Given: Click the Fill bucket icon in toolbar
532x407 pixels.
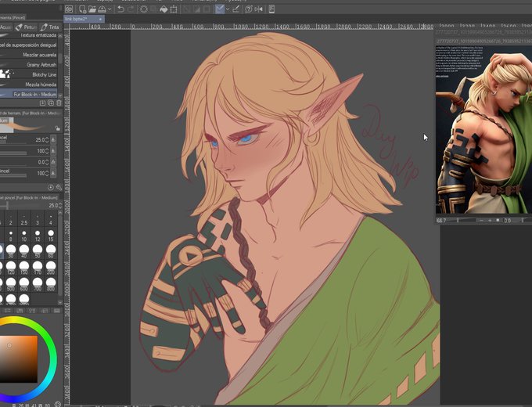Looking at the screenshot, I should [x=164, y=9].
